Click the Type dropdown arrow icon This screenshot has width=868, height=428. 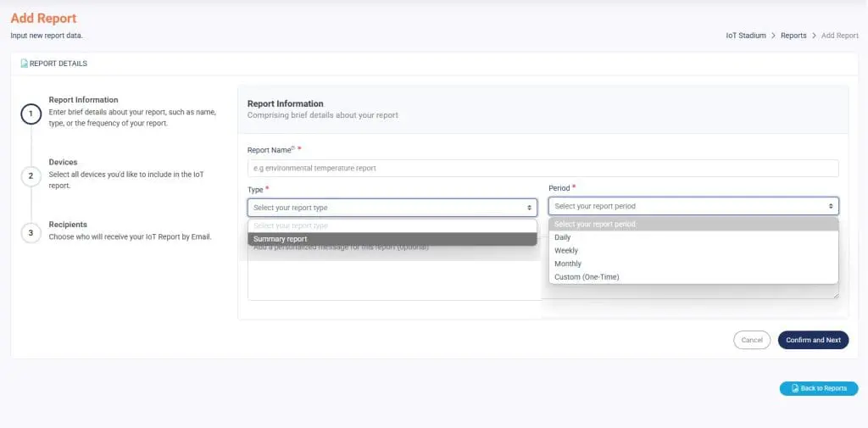[x=530, y=208]
